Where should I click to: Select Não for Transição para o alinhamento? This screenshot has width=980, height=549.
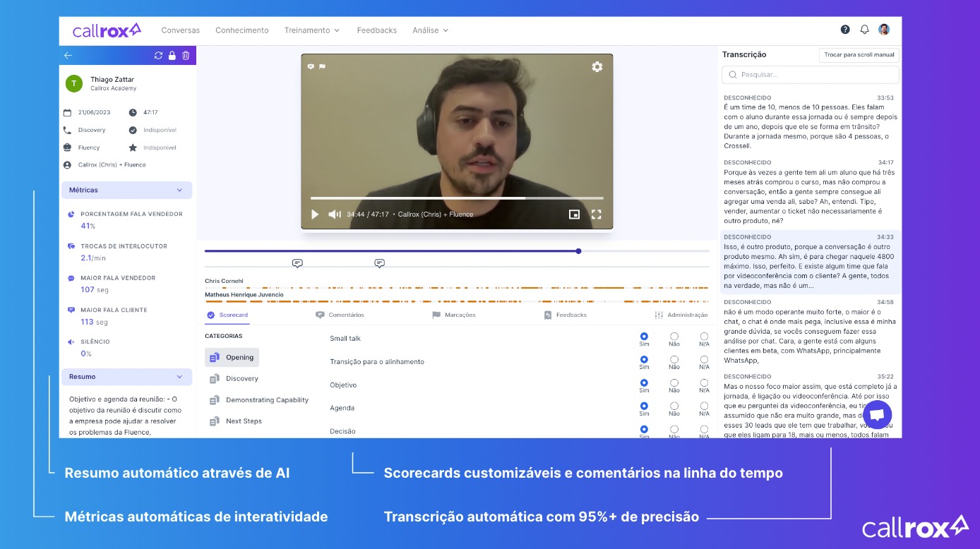point(674,360)
